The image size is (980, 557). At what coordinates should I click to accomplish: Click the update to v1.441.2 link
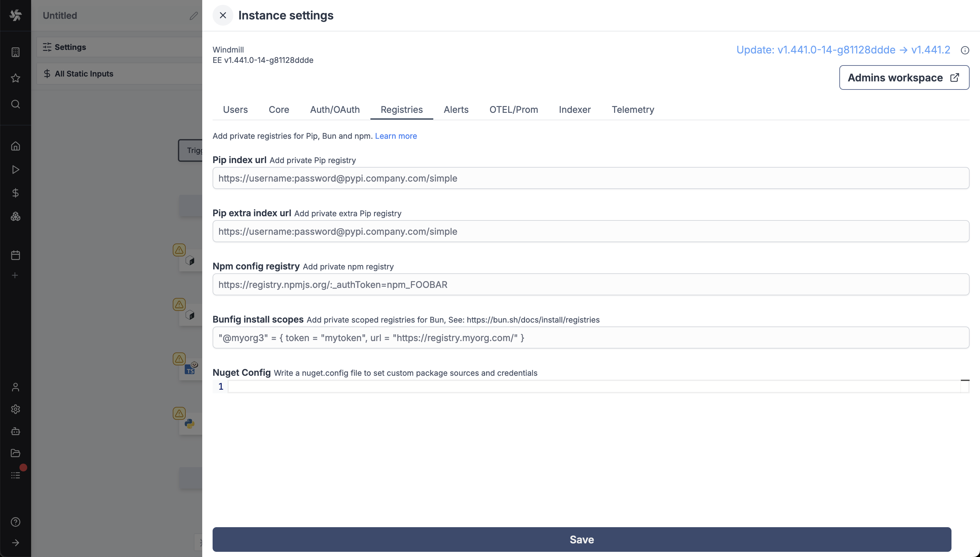tap(843, 50)
